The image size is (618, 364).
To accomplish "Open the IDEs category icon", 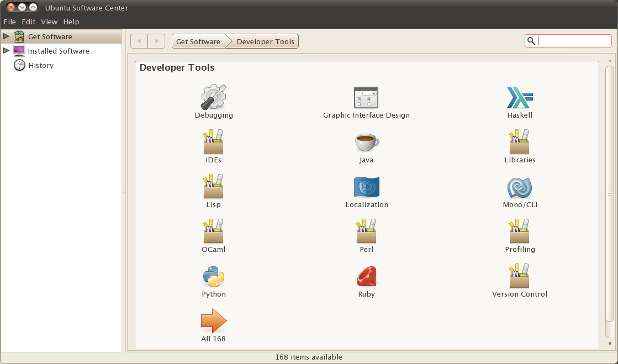I will click(x=213, y=141).
